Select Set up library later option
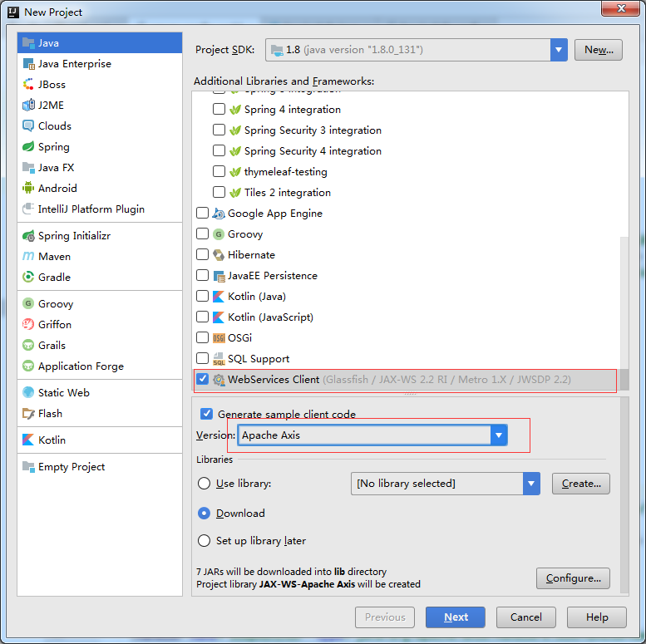646x644 pixels. coord(204,541)
